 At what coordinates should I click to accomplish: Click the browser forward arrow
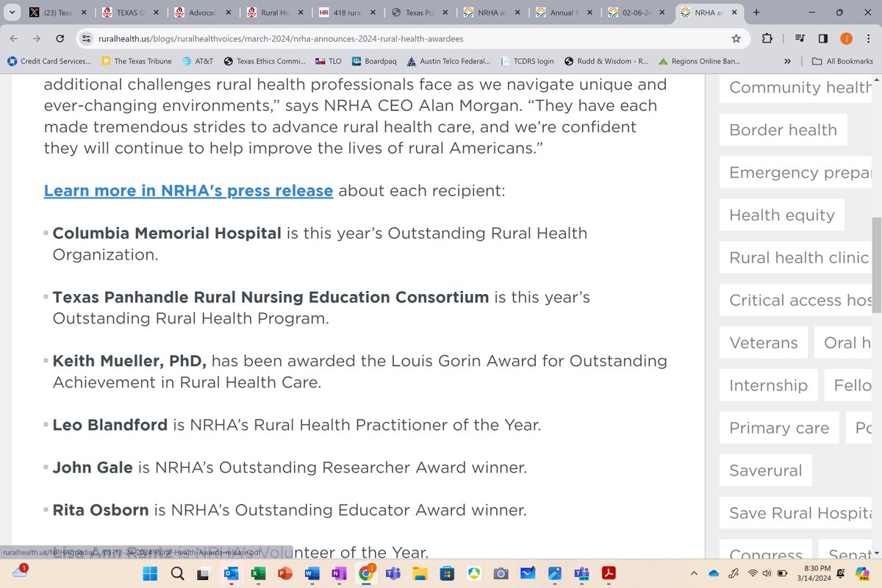click(37, 38)
